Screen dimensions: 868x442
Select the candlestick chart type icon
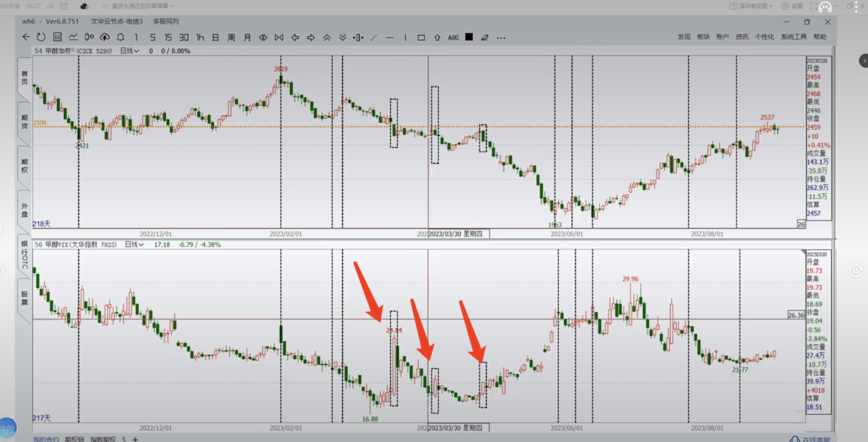(x=89, y=37)
